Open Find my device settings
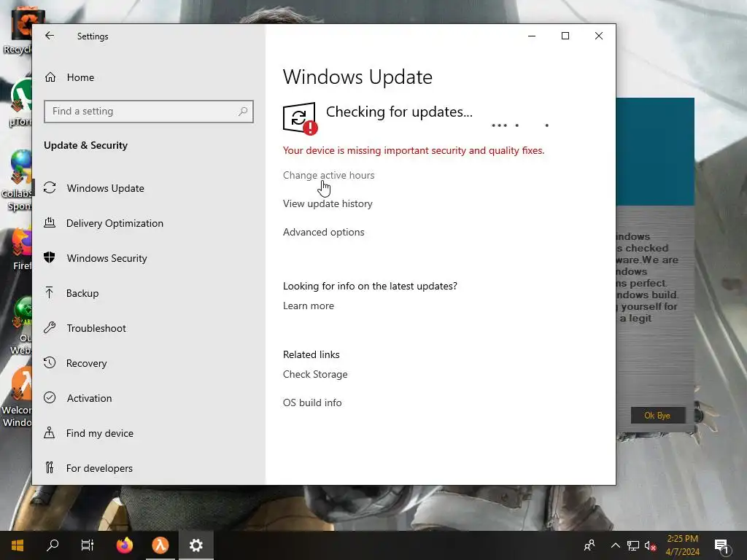The width and height of the screenshot is (747, 560). click(99, 433)
